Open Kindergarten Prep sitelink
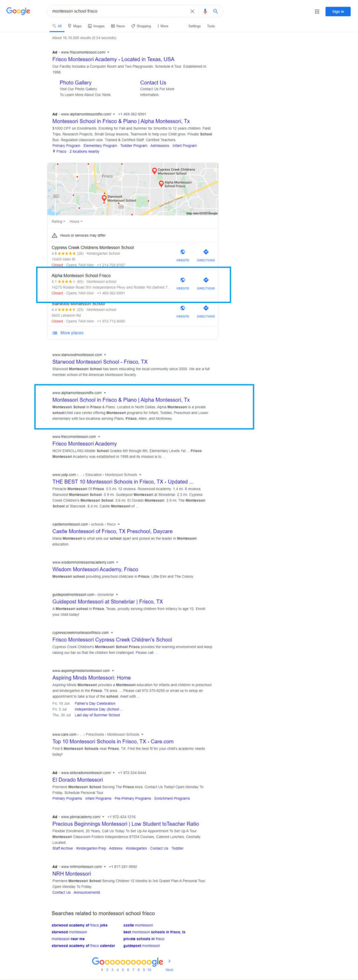 pyautogui.click(x=91, y=848)
